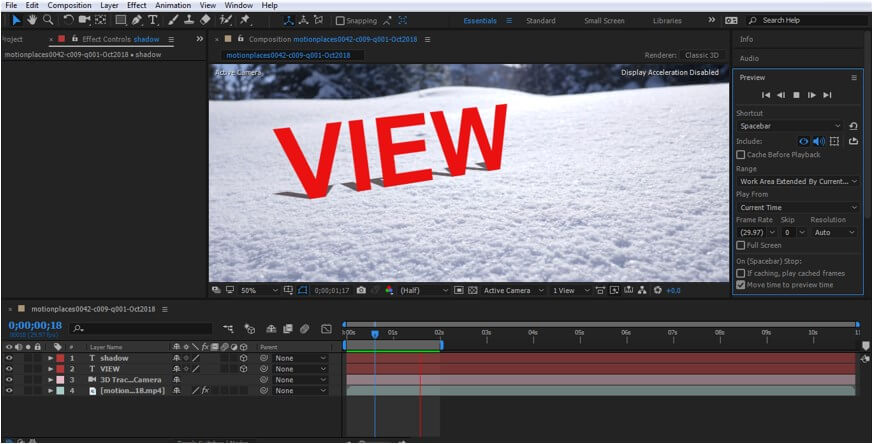
Task: Select the Puppet Pin tool
Action: pyautogui.click(x=245, y=20)
